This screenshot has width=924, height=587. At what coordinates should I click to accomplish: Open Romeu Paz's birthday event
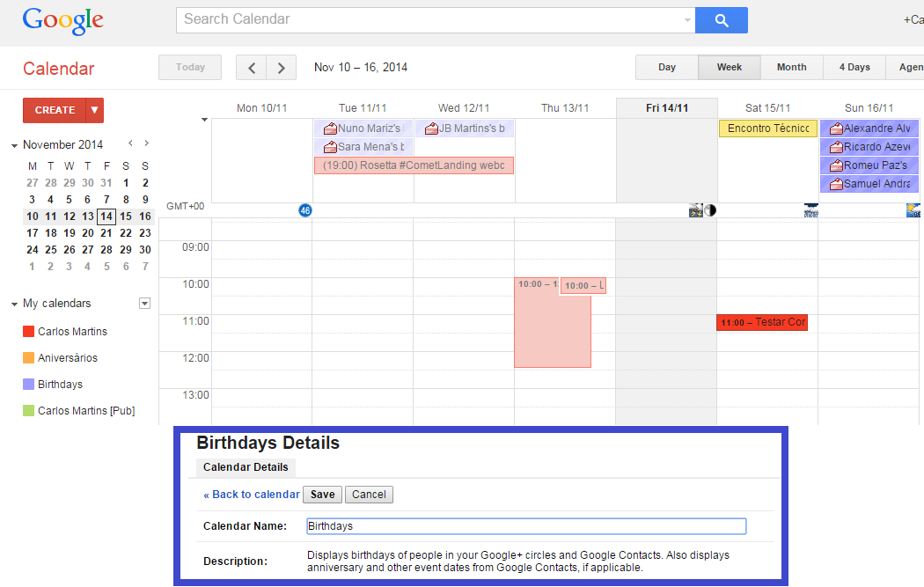pos(869,165)
